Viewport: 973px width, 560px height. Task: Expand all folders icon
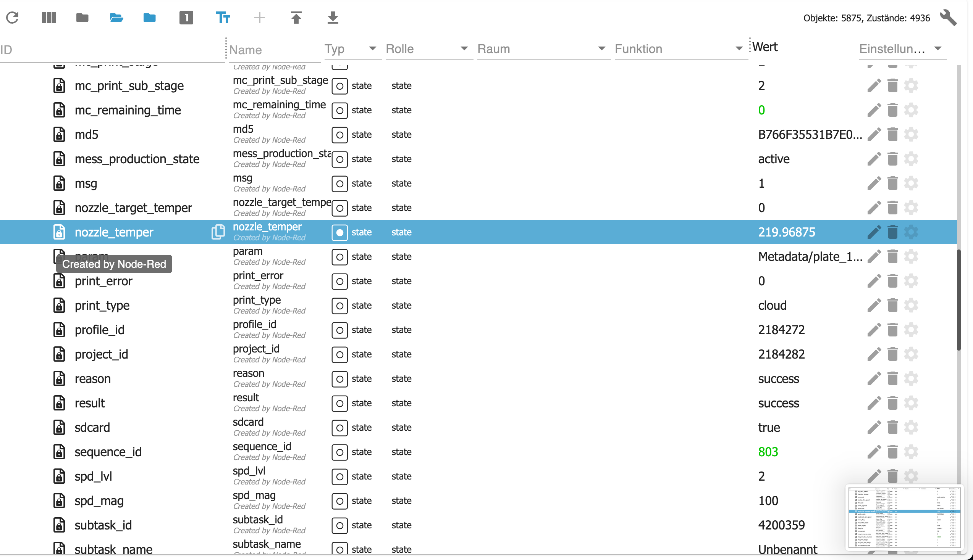click(x=116, y=18)
